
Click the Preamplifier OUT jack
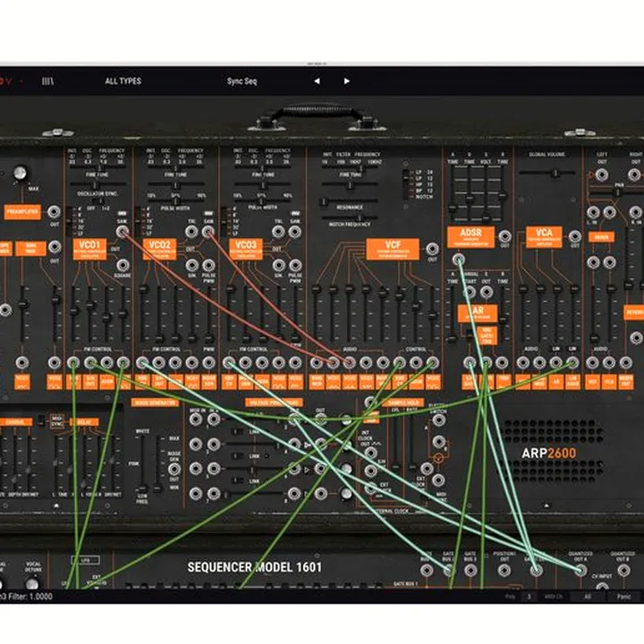point(54,212)
